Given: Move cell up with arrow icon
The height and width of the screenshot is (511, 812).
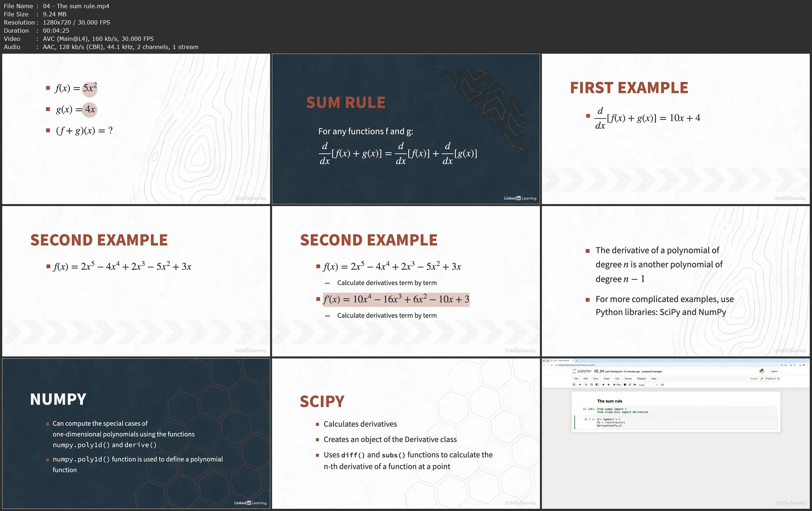Looking at the screenshot, I should click(603, 385).
